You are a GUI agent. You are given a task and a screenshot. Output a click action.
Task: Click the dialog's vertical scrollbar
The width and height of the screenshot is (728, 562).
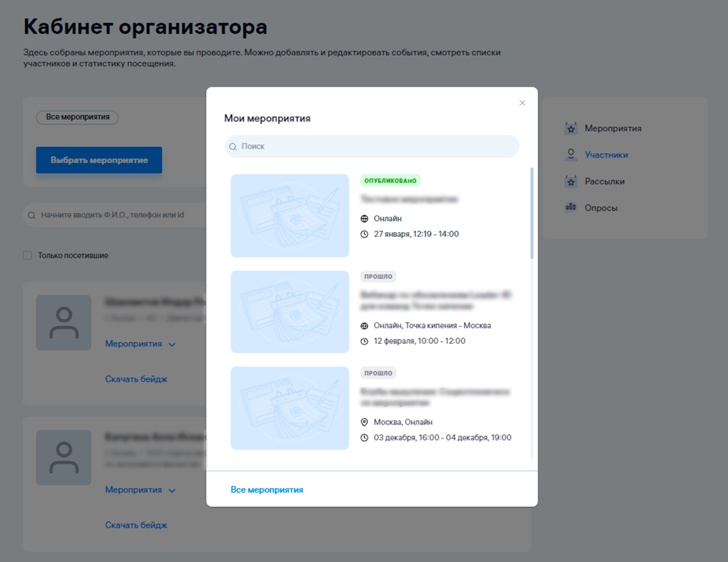[x=532, y=213]
